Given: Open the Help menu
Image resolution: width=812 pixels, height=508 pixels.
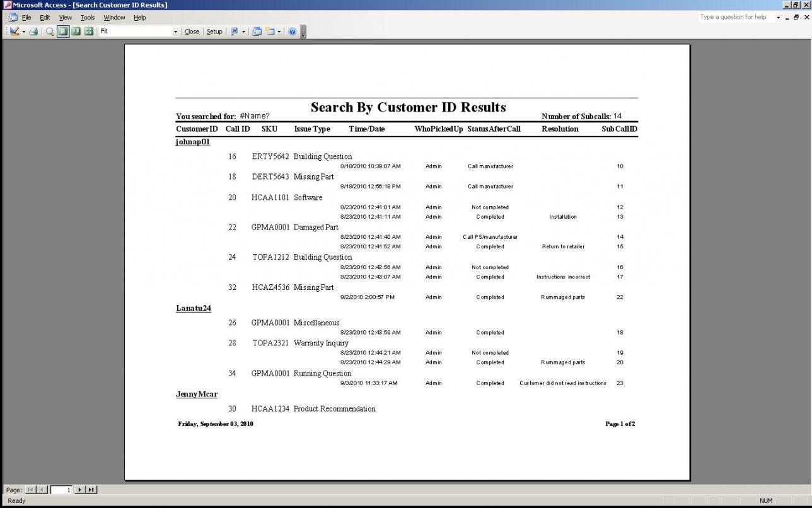Looking at the screenshot, I should click(140, 18).
